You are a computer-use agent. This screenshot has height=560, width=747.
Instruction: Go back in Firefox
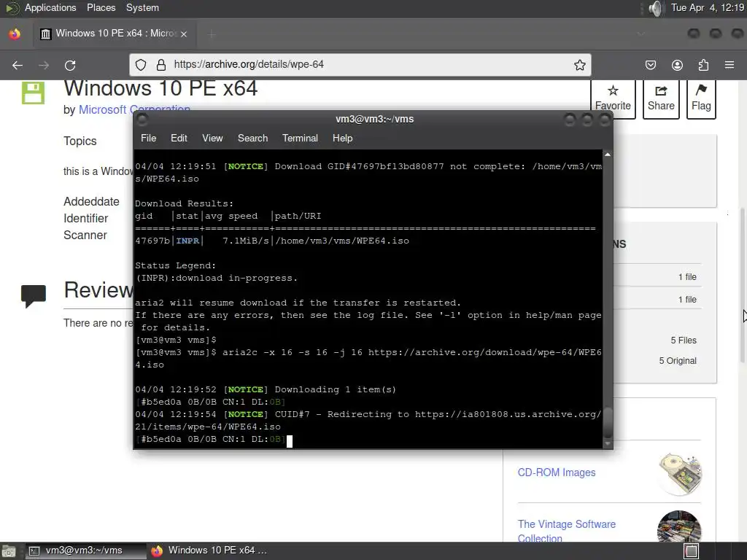click(x=18, y=65)
